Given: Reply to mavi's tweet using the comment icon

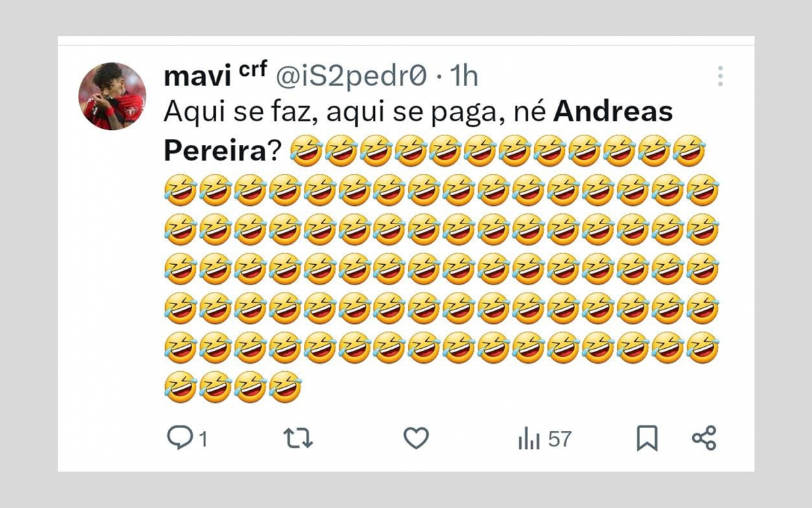Looking at the screenshot, I should pos(181,438).
